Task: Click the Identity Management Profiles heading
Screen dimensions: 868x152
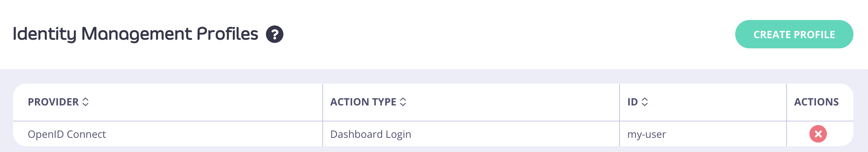Action: (x=135, y=34)
